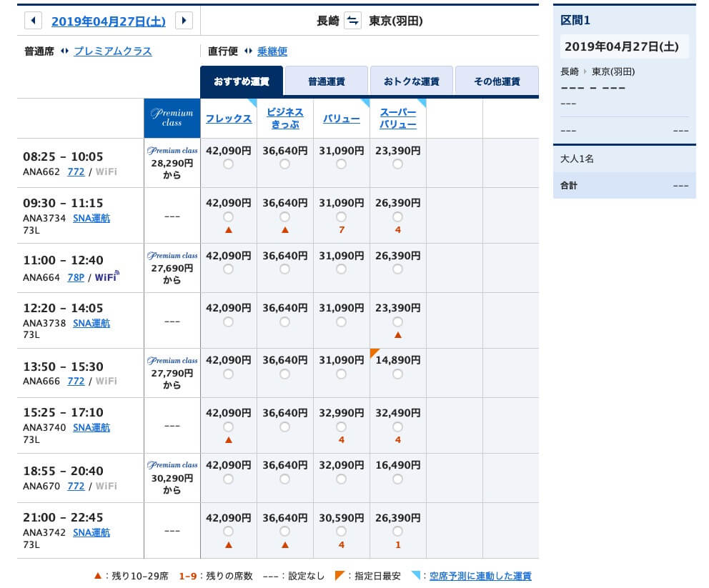Open the フレックス fare details link
The image size is (709, 588).
(x=228, y=119)
